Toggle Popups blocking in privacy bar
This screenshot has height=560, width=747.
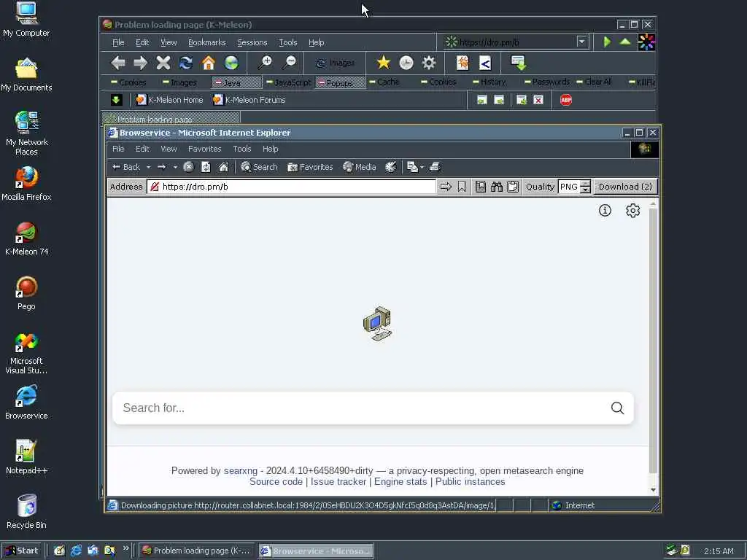point(340,82)
